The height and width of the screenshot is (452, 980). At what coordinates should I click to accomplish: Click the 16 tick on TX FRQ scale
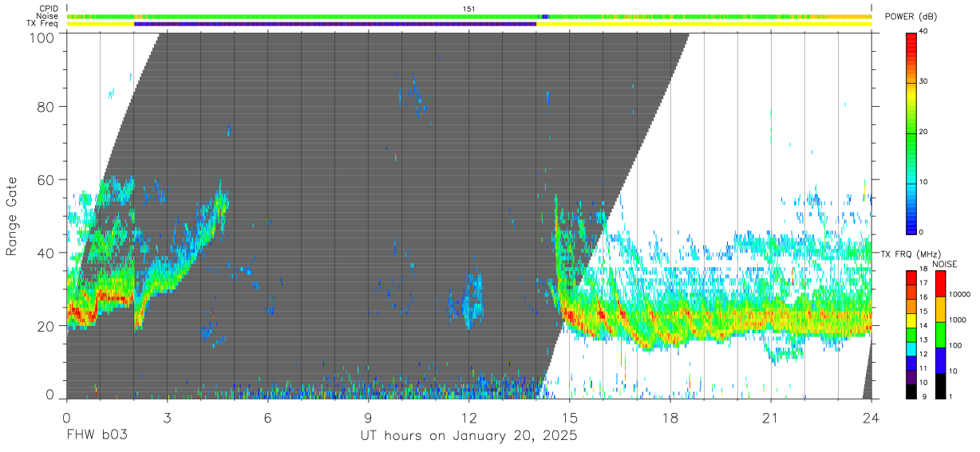[924, 297]
